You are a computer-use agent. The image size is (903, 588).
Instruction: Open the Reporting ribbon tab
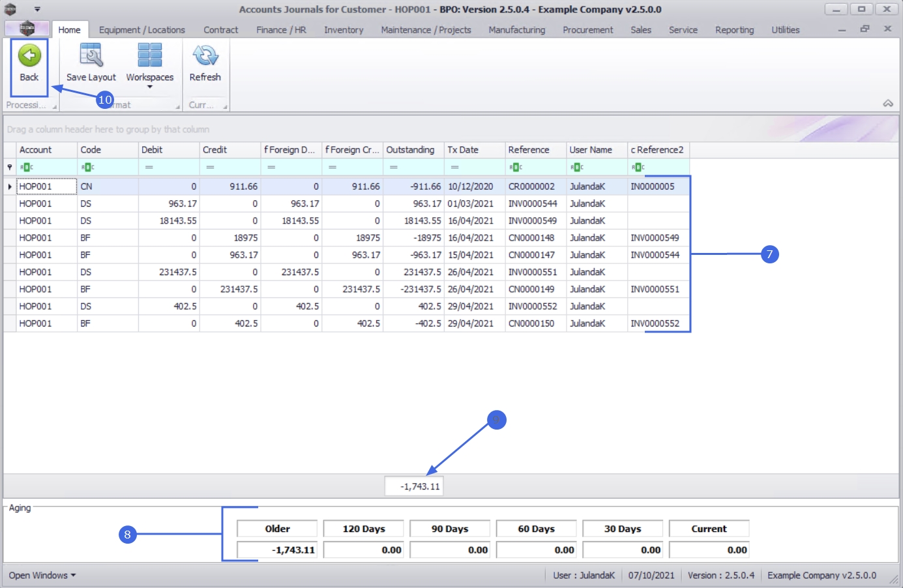(734, 30)
